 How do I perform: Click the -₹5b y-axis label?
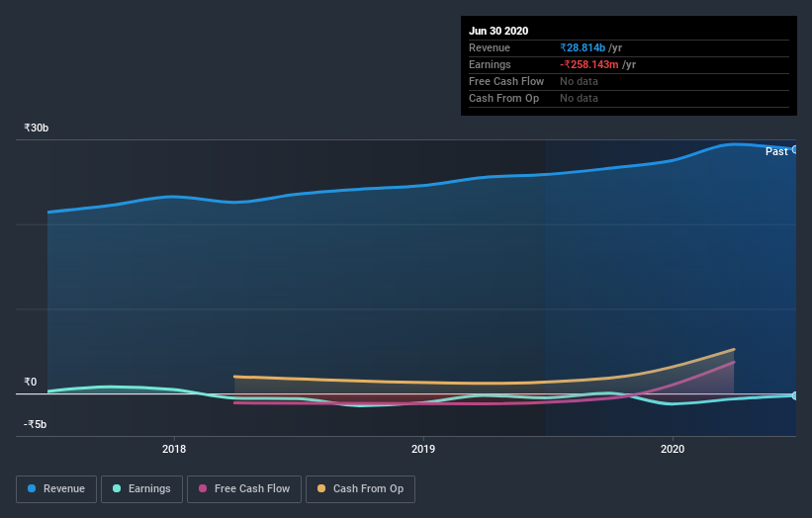35,424
